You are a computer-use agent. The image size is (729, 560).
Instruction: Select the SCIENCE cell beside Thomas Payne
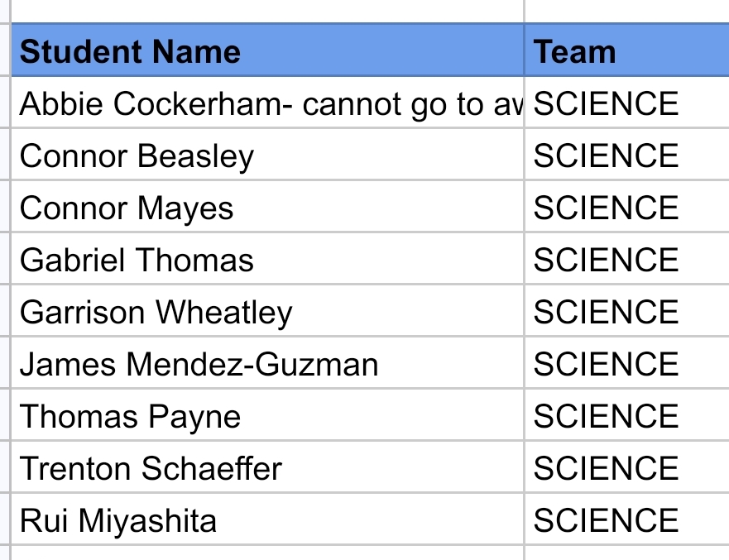pyautogui.click(x=626, y=416)
